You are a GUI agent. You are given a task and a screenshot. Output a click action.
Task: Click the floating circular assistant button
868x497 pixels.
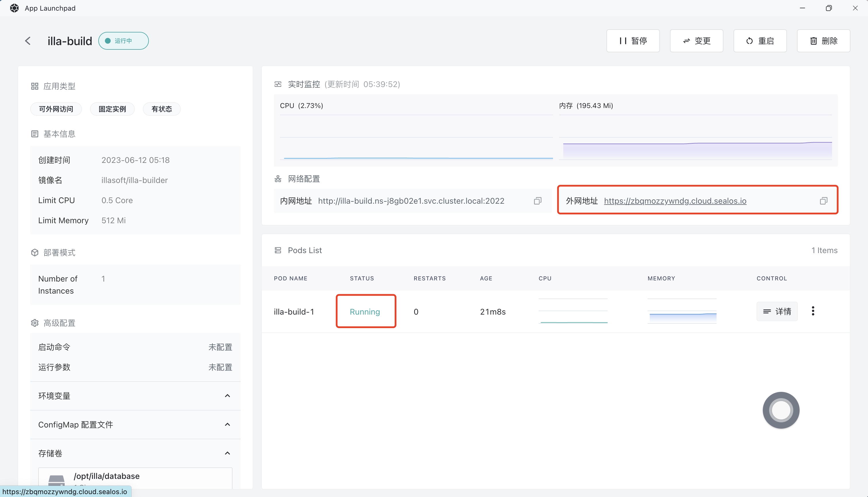click(x=781, y=410)
